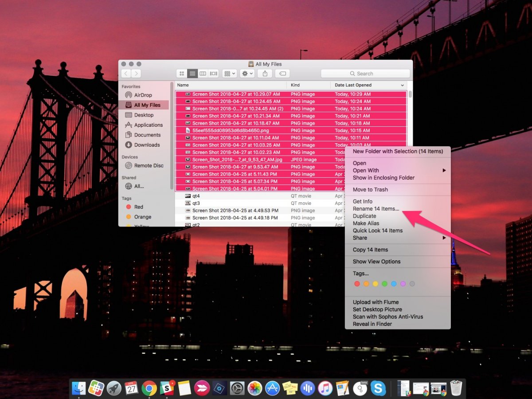The height and width of the screenshot is (399, 532).
Task: Activate list view toggle in toolbar
Action: (x=192, y=74)
